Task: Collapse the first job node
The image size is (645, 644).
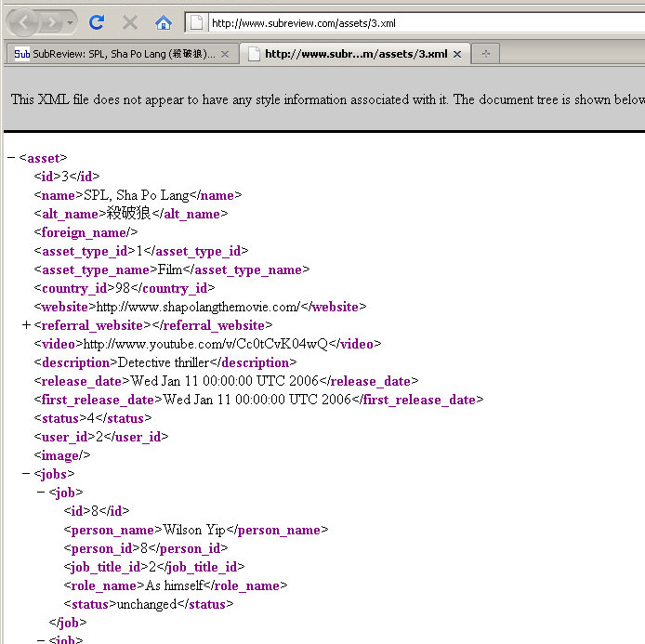Action: [x=41, y=493]
